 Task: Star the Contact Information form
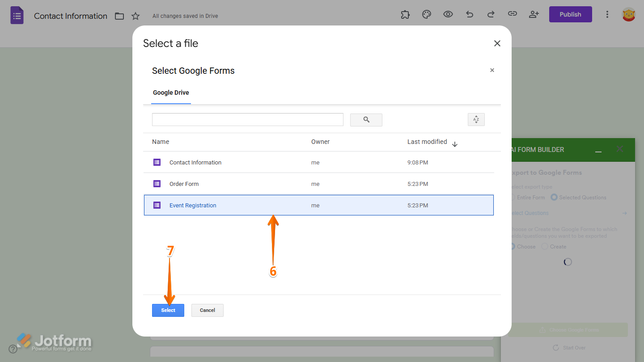[x=135, y=16]
